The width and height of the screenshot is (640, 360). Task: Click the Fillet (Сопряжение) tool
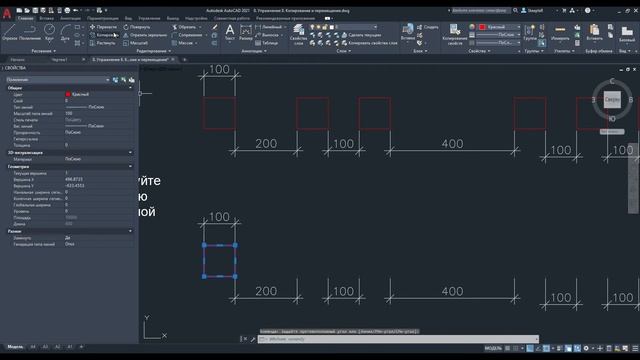click(187, 35)
